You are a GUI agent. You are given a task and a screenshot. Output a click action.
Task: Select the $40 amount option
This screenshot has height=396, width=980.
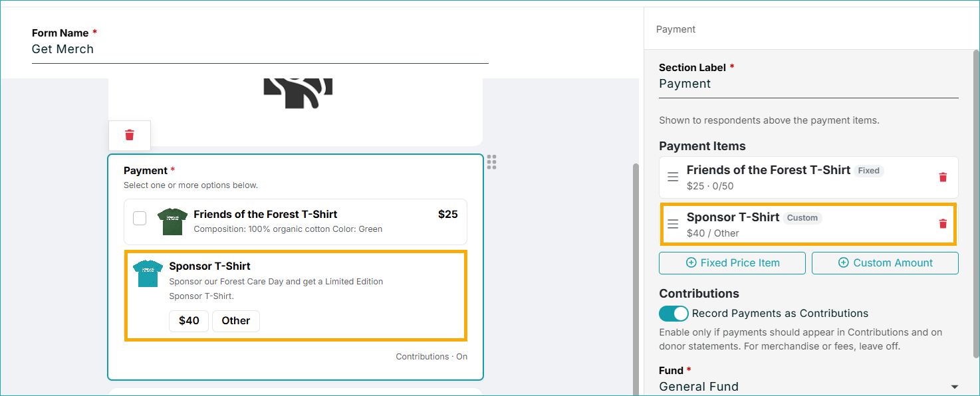click(x=189, y=321)
